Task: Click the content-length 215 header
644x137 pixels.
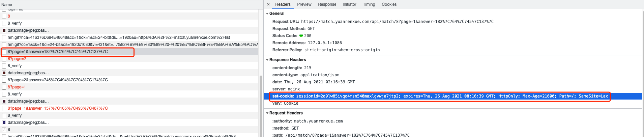Action: [292, 68]
